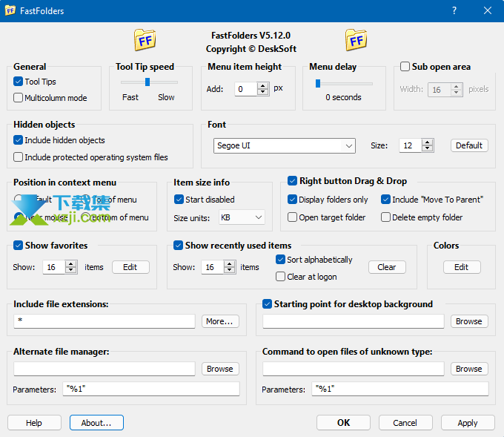The height and width of the screenshot is (437, 504).
Task: Increase Menu item height Add value
Action: pos(263,85)
